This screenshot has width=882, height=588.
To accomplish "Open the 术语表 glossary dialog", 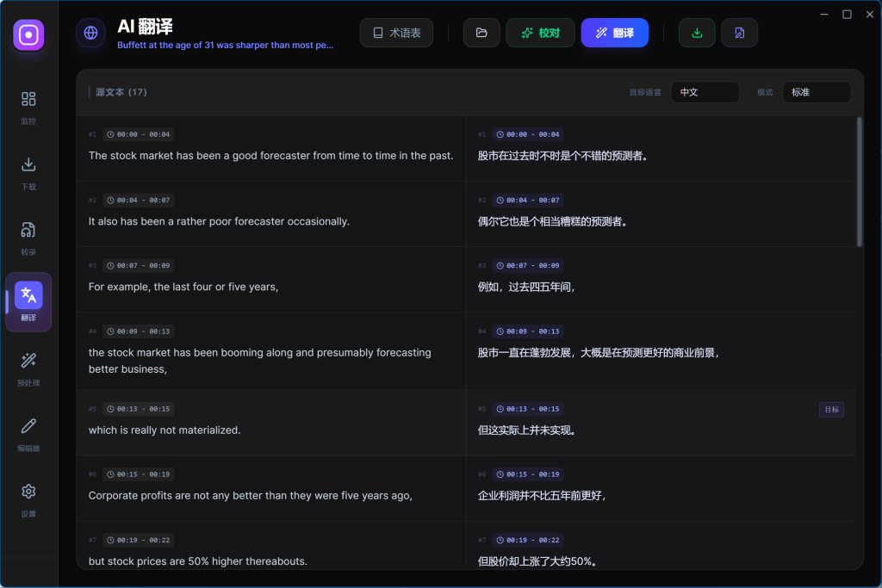I will point(396,32).
